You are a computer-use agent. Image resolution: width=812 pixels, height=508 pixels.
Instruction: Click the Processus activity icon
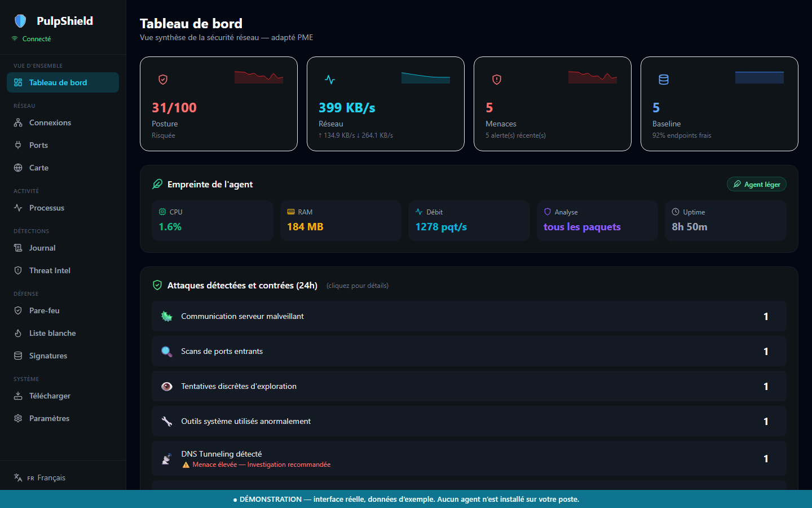pos(18,208)
